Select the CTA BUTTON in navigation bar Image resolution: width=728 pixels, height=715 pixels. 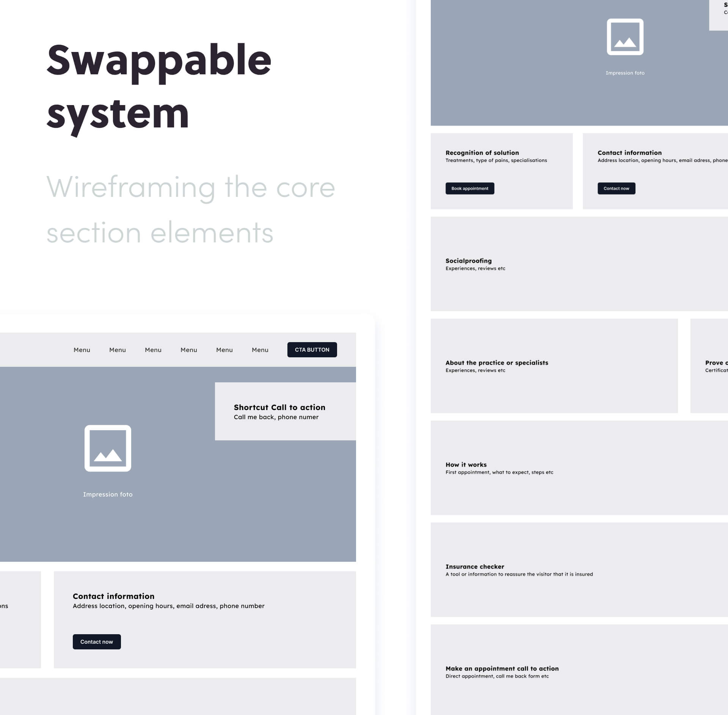click(312, 350)
